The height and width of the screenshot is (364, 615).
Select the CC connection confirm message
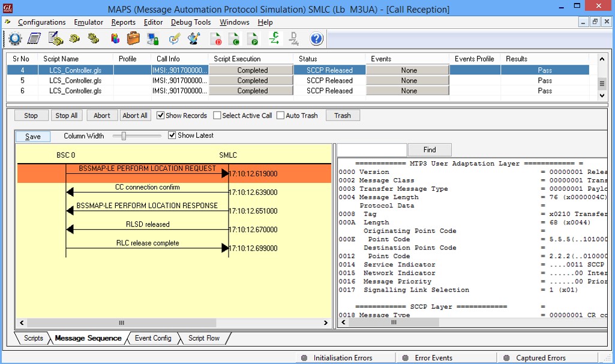[x=147, y=187]
